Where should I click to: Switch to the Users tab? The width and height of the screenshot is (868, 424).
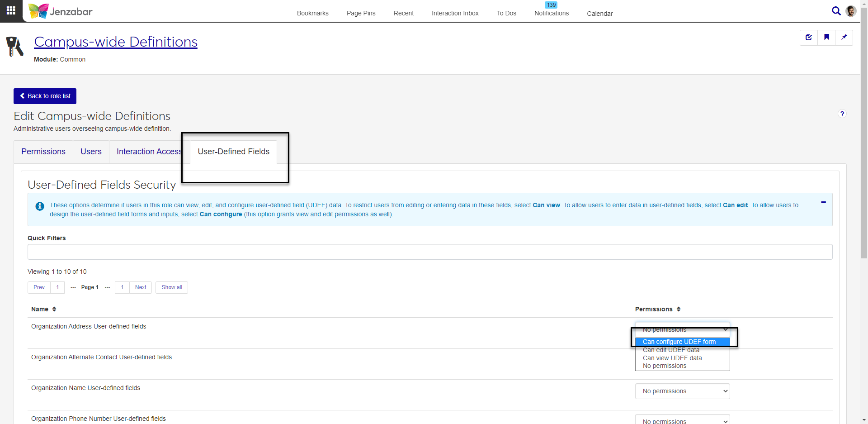tap(91, 152)
